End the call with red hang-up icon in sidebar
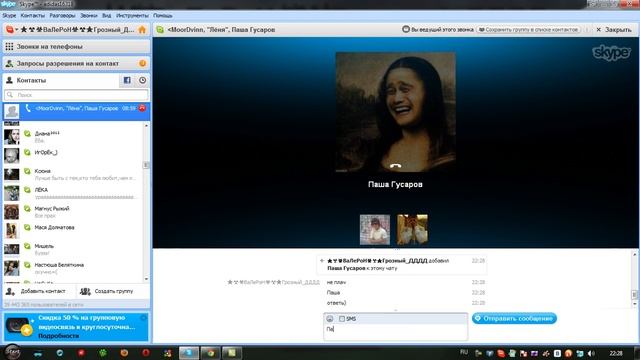 [x=142, y=108]
